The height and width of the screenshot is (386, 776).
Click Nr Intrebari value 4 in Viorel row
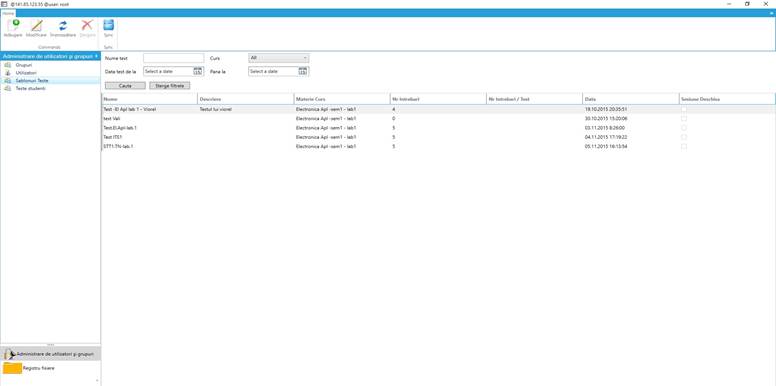coord(393,109)
